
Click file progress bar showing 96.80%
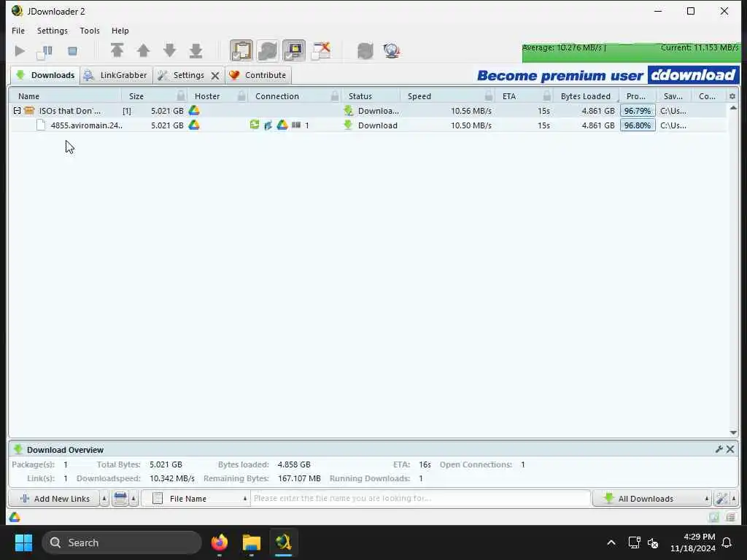tap(638, 125)
